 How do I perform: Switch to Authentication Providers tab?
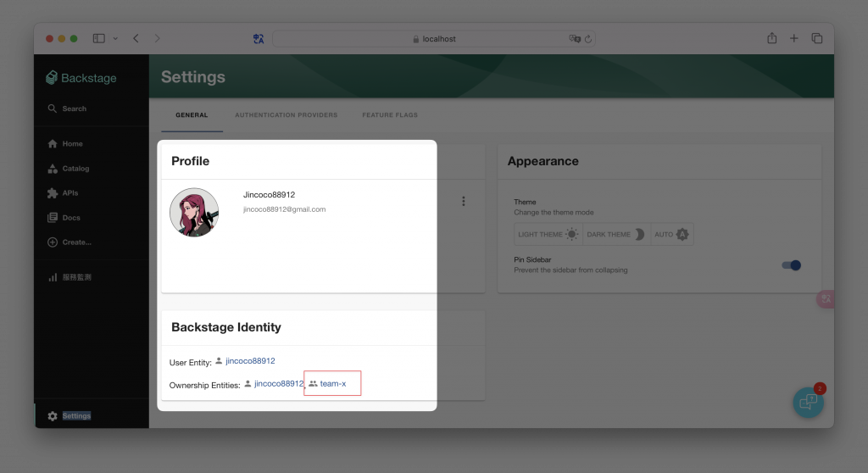click(287, 115)
